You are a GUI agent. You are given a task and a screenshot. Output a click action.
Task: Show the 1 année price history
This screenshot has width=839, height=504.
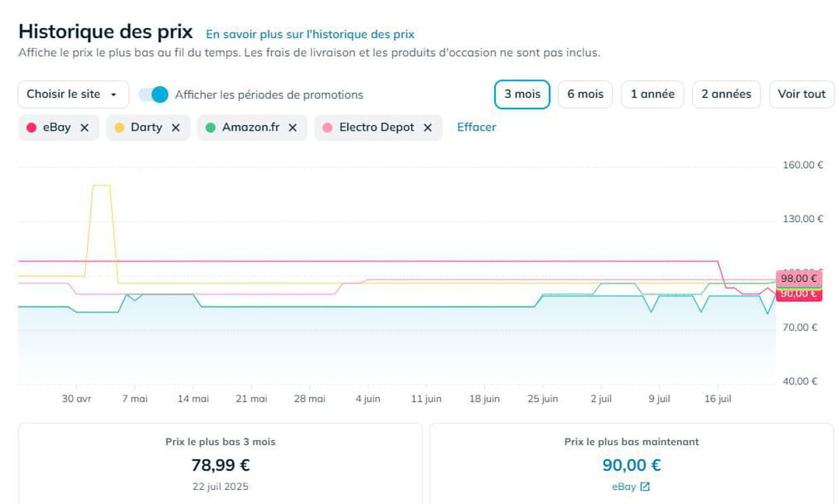[x=653, y=95]
